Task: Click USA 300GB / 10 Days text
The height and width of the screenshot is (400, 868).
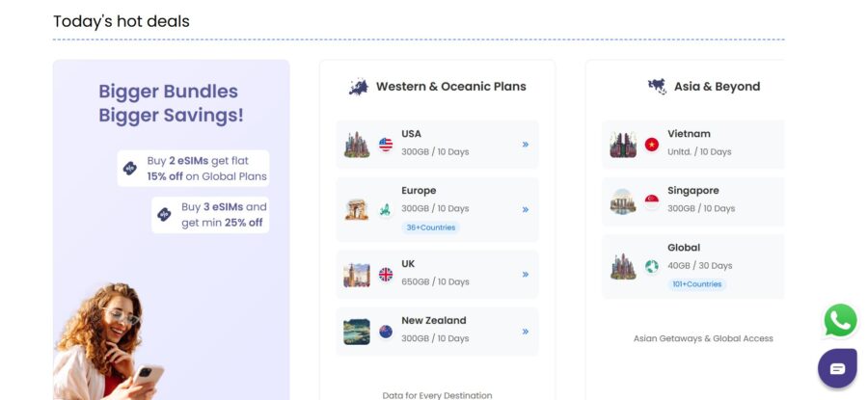Action: point(435,151)
